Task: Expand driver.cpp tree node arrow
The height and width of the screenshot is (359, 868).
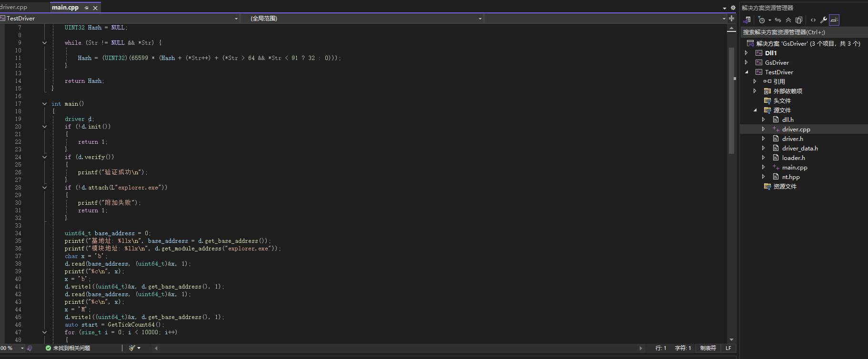Action: coord(763,129)
